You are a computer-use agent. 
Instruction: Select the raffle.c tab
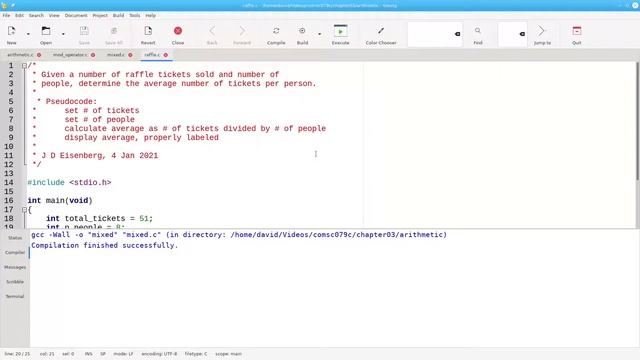pyautogui.click(x=152, y=55)
